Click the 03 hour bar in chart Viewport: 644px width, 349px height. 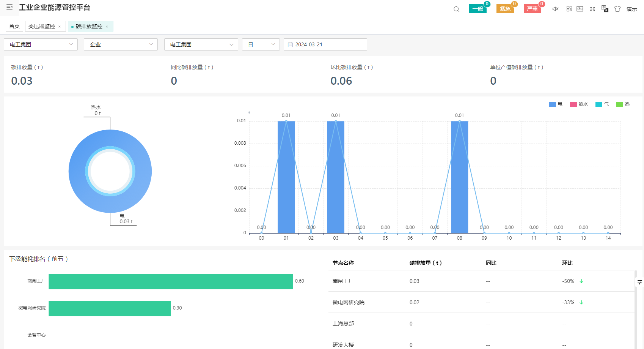(336, 177)
